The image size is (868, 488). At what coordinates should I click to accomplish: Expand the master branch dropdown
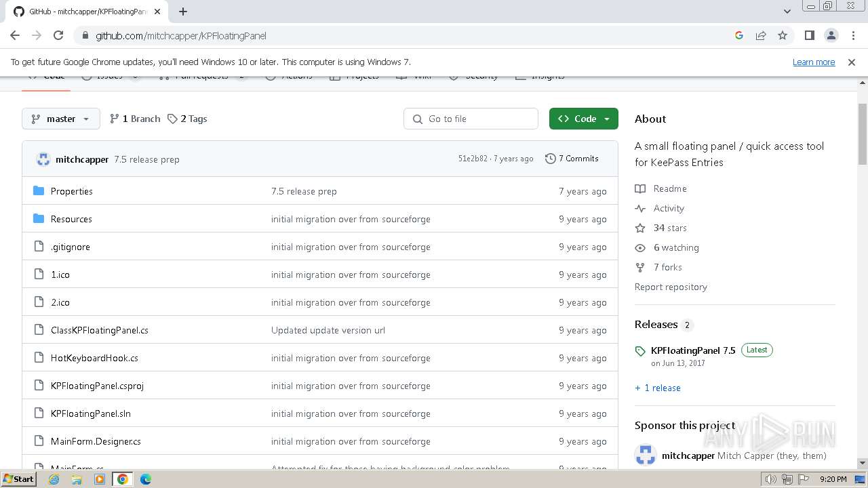click(61, 119)
